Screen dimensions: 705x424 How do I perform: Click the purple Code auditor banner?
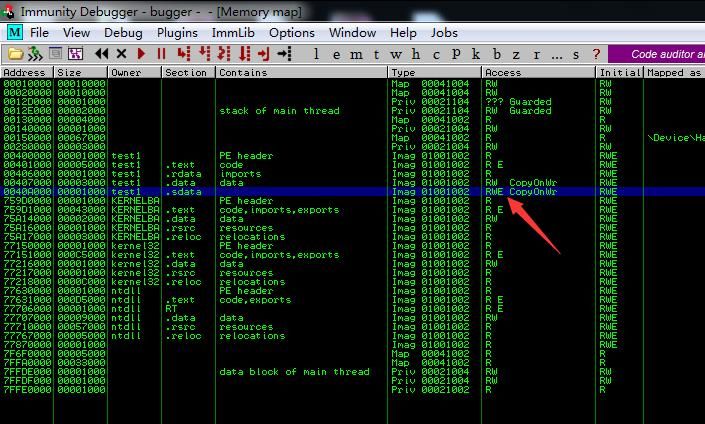(656, 54)
